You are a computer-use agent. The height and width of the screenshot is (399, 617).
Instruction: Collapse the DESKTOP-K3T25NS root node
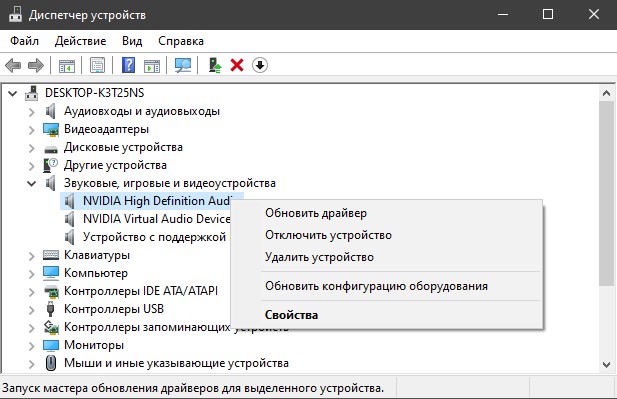click(13, 94)
